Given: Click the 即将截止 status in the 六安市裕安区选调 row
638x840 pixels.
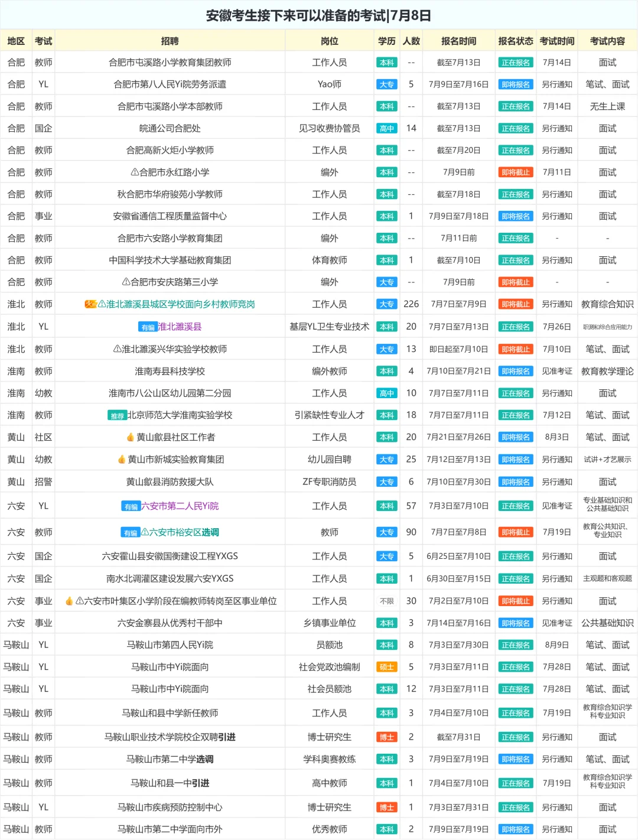Looking at the screenshot, I should point(516,532).
